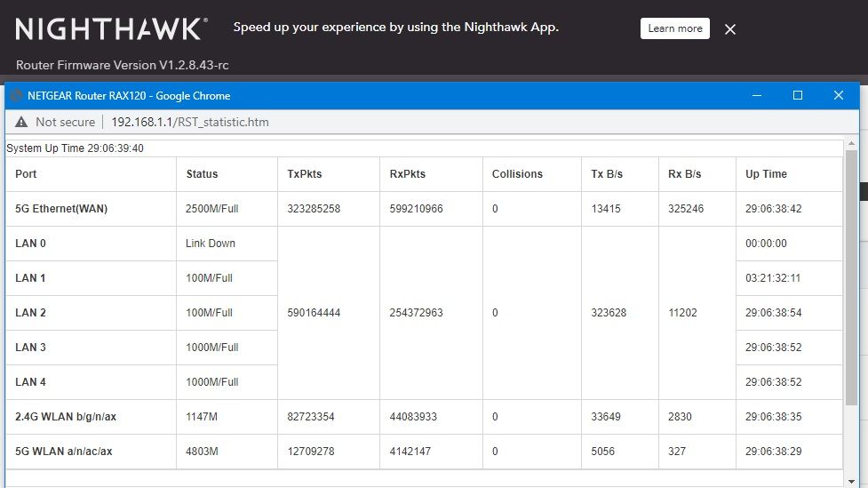This screenshot has width=868, height=488.
Task: Close the NETGEAR Router RAX120 window
Action: pos(838,95)
